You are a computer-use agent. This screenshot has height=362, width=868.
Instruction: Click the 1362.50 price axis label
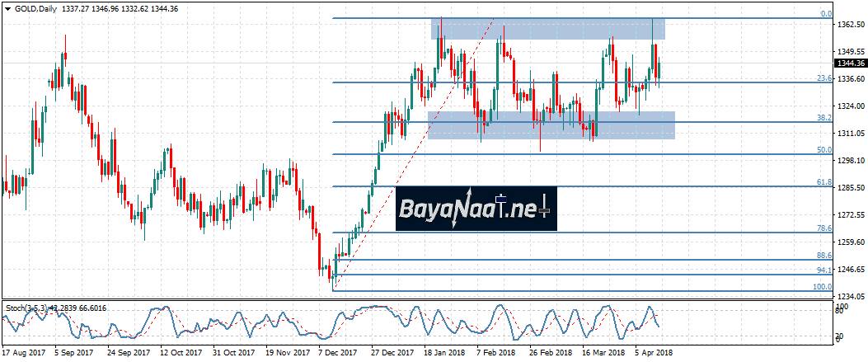click(x=848, y=26)
